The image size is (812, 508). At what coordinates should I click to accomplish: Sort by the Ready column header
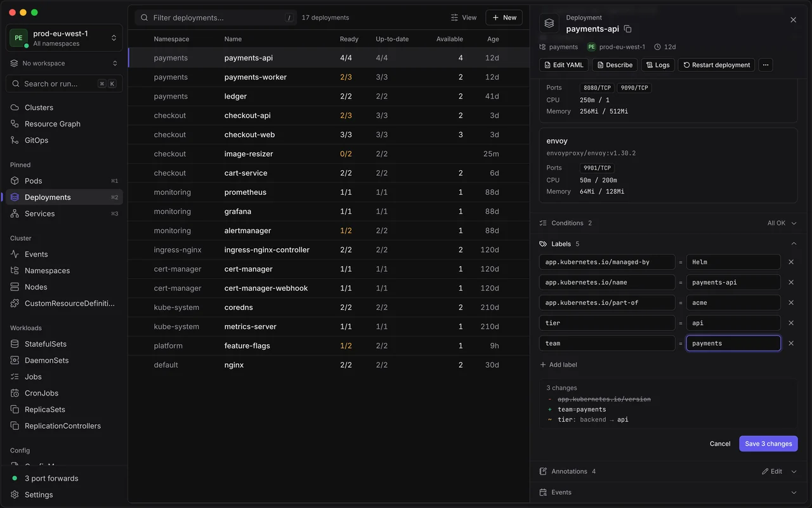click(349, 39)
